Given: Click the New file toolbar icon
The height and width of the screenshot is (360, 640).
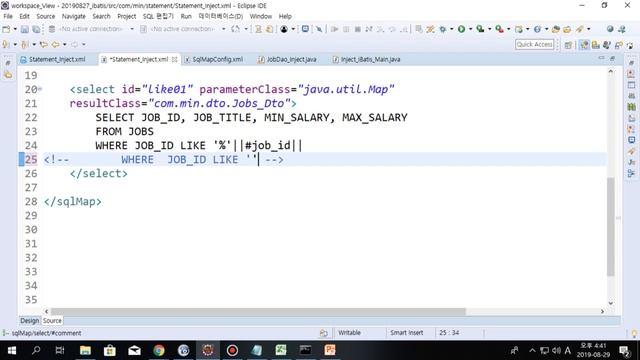Looking at the screenshot, I should pos(6,29).
